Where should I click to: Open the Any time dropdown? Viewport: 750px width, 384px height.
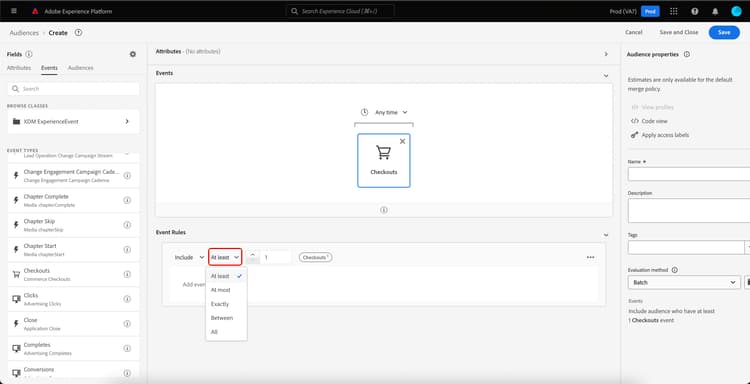tap(391, 112)
